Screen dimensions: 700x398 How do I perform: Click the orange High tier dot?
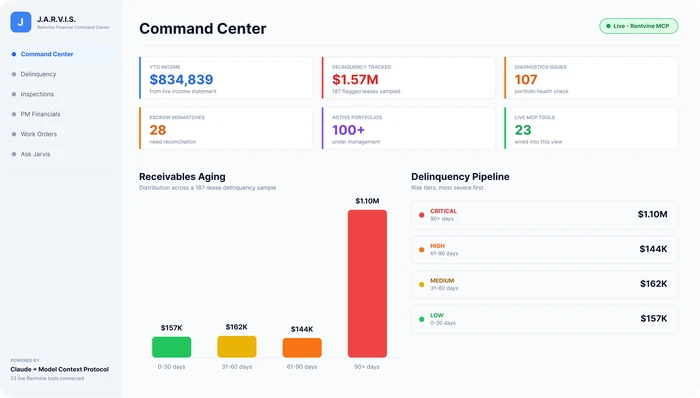coord(421,250)
